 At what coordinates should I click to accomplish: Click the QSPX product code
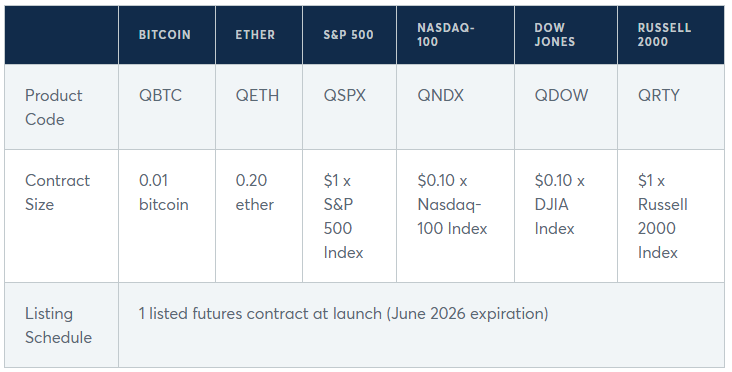click(345, 96)
